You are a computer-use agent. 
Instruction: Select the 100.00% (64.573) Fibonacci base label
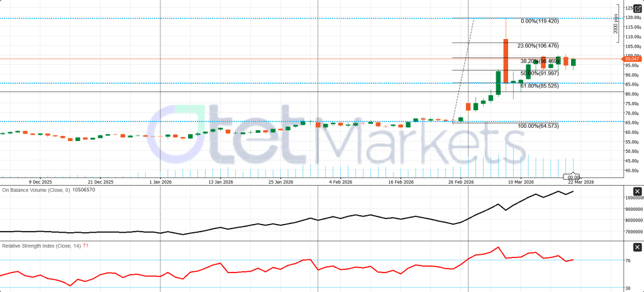click(x=538, y=126)
